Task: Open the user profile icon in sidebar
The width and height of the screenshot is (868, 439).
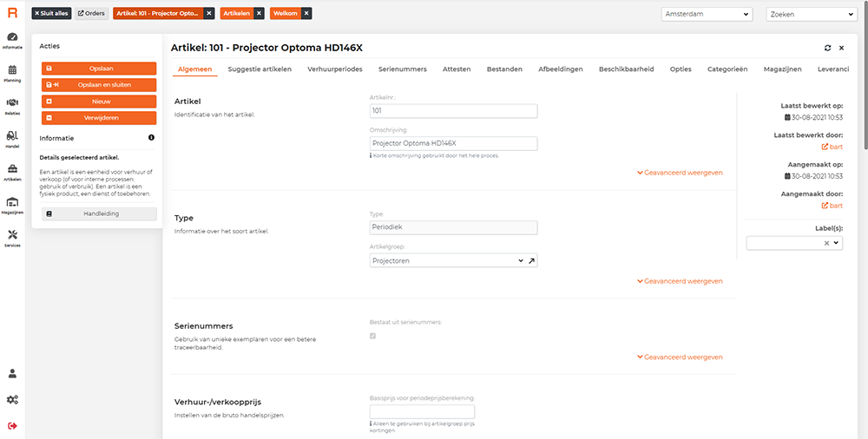Action: (12, 373)
